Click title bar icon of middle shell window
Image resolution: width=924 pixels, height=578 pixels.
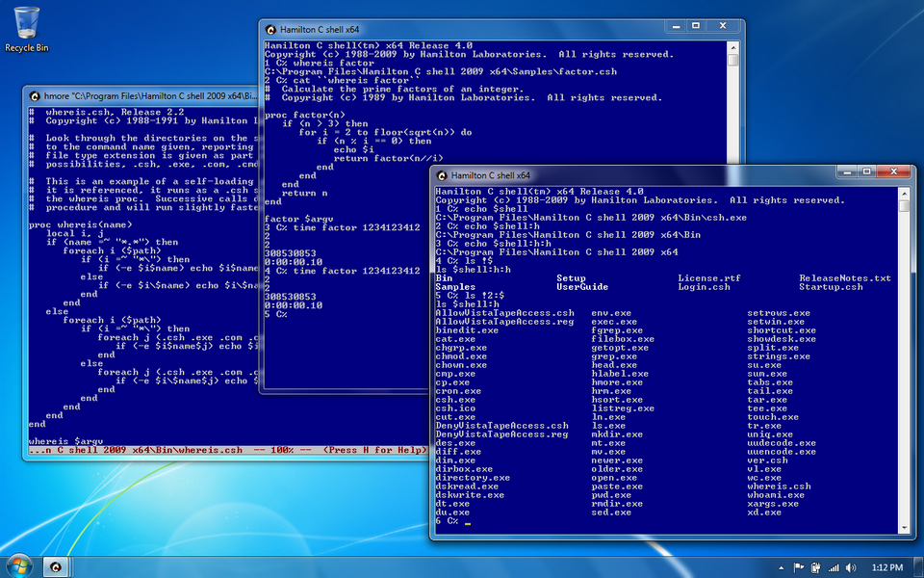point(270,30)
